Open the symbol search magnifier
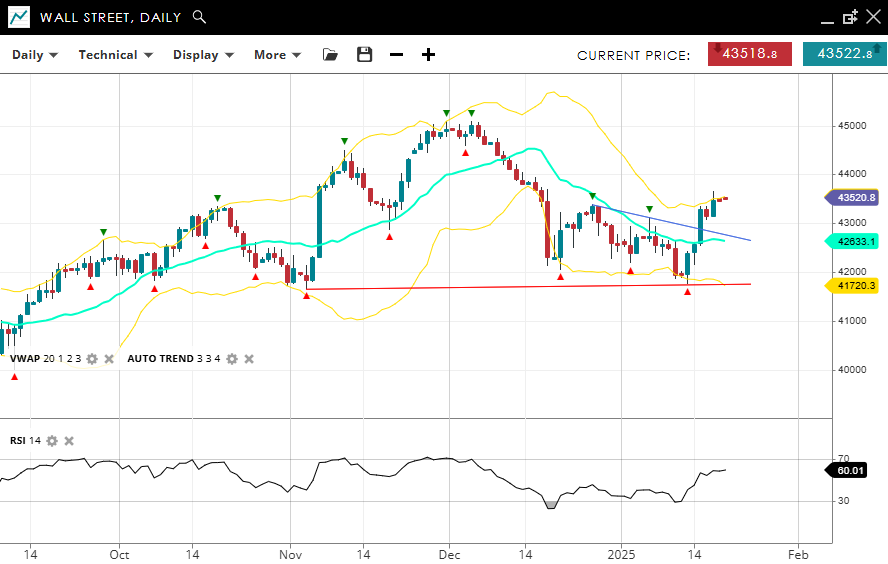The width and height of the screenshot is (888, 564). click(x=199, y=17)
